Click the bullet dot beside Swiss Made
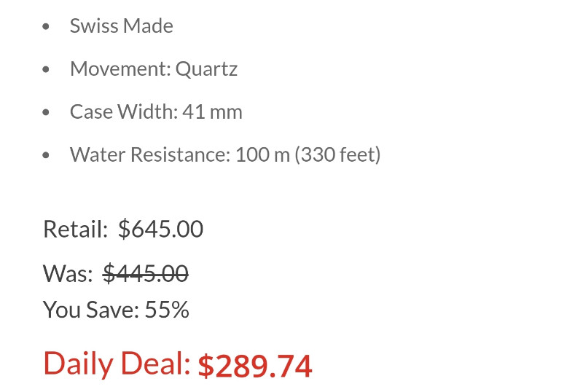 point(46,26)
